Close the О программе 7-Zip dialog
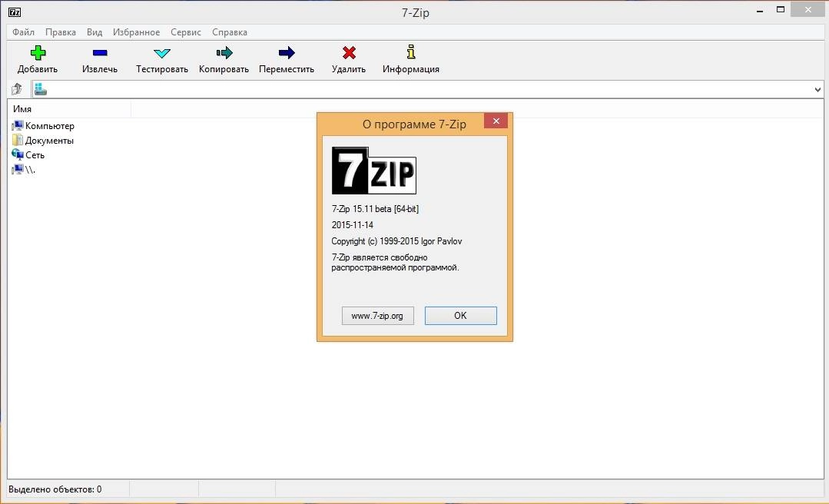 (x=496, y=121)
